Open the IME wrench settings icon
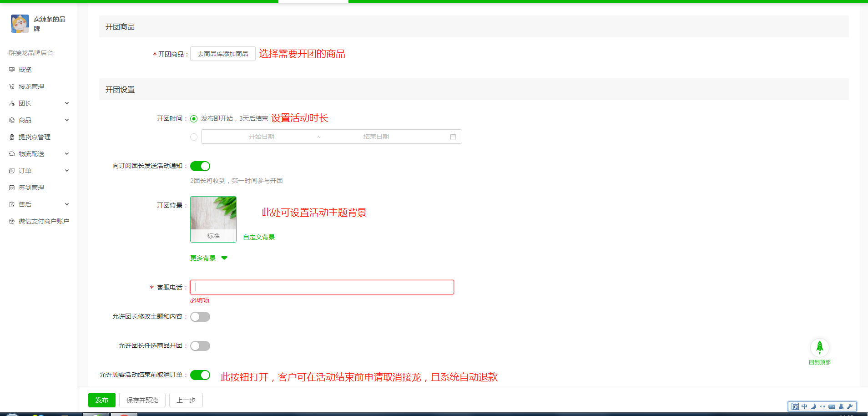 tap(850, 406)
